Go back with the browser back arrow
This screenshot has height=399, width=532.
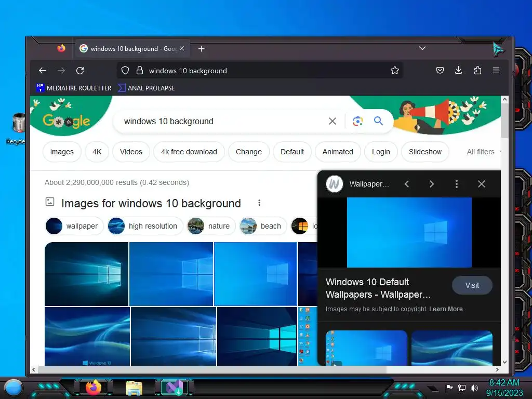tap(43, 71)
